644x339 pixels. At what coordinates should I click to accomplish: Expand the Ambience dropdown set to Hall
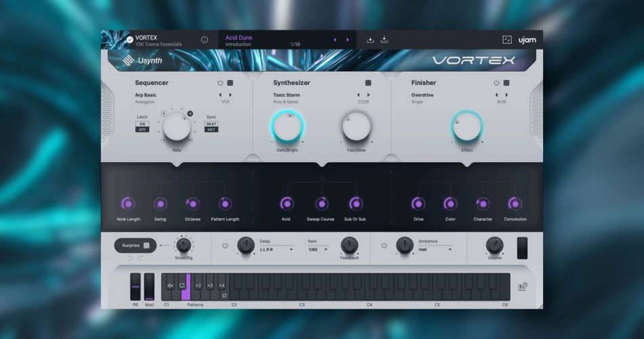435,250
